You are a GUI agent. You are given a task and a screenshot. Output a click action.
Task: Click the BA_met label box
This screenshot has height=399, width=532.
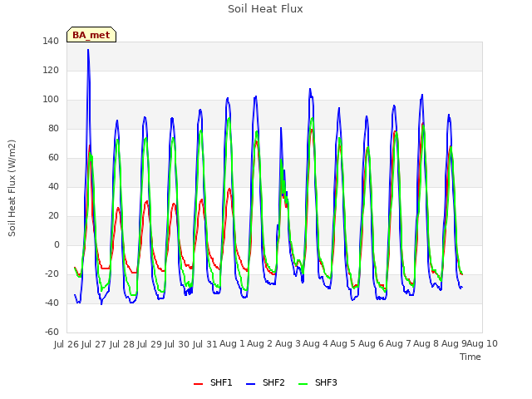tap(91, 35)
